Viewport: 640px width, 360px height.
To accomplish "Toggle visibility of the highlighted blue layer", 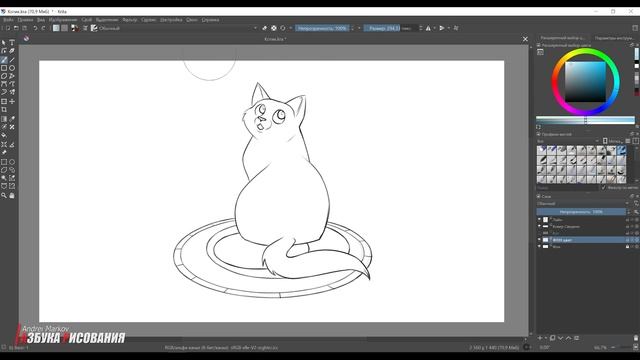I will coord(539,240).
